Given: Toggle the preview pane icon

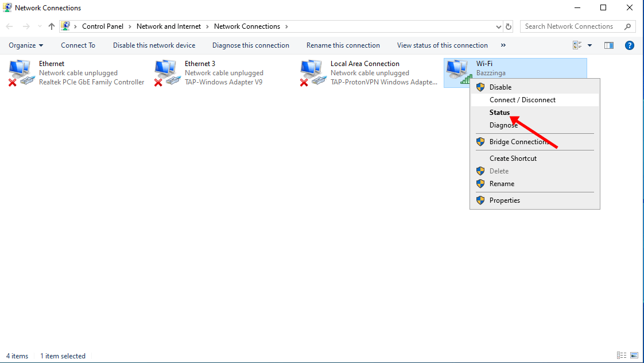Looking at the screenshot, I should pos(609,45).
